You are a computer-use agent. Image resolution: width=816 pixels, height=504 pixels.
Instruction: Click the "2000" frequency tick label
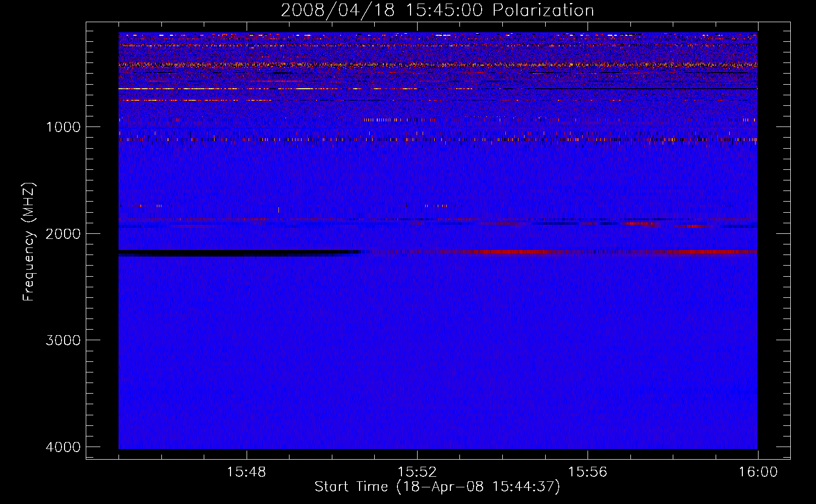[x=63, y=233]
